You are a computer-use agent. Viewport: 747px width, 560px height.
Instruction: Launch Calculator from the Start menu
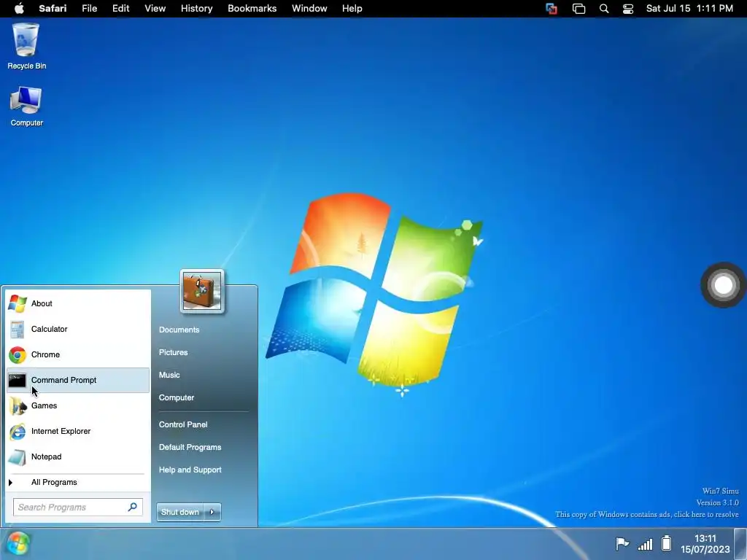click(x=78, y=329)
